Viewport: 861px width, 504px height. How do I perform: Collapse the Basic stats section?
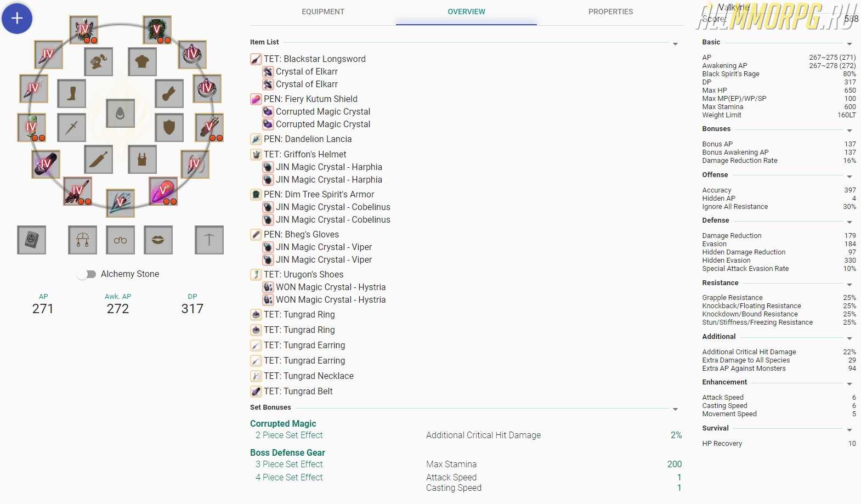[849, 44]
